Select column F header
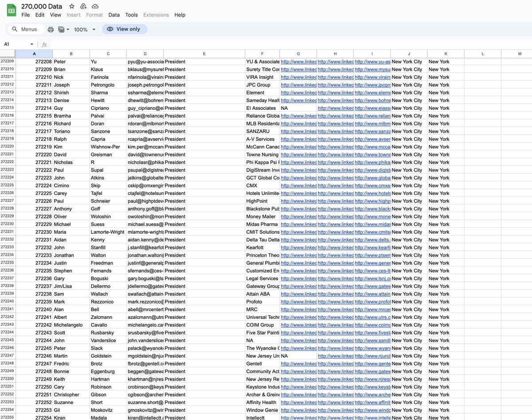This screenshot has height=420, width=532. (262, 54)
